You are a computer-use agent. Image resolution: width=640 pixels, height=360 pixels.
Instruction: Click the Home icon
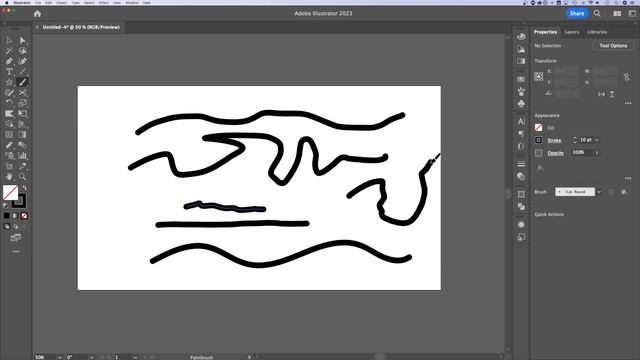pyautogui.click(x=38, y=13)
